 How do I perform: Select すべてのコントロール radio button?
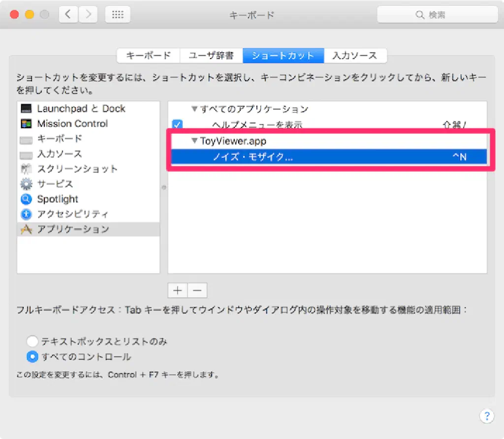click(x=32, y=356)
